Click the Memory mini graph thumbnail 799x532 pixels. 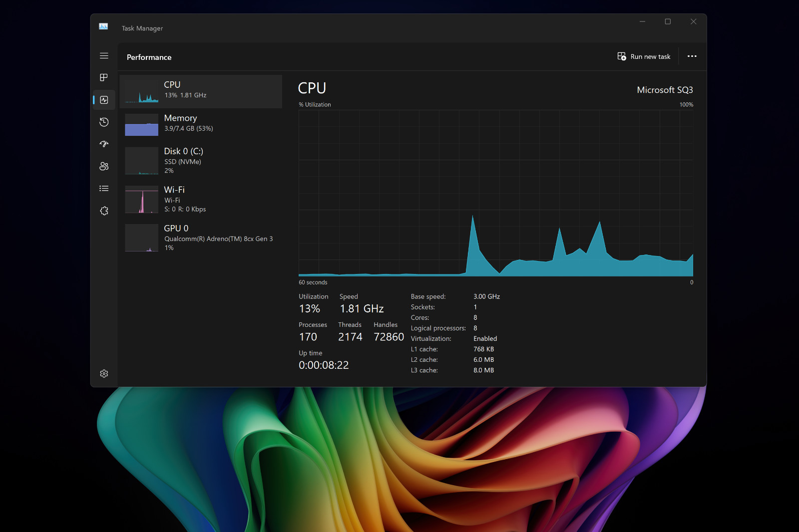coord(142,125)
